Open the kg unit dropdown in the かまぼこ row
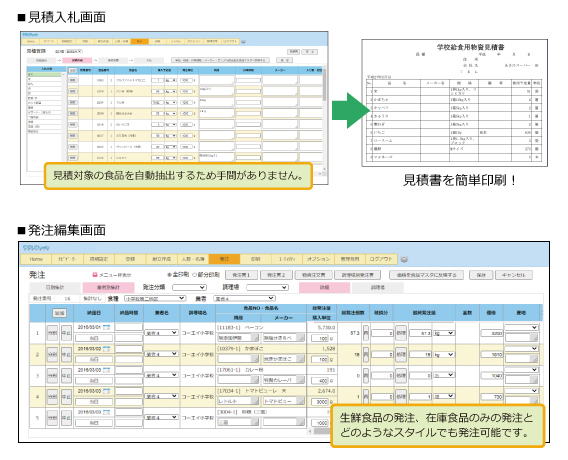568x460 pixels. 444,355
